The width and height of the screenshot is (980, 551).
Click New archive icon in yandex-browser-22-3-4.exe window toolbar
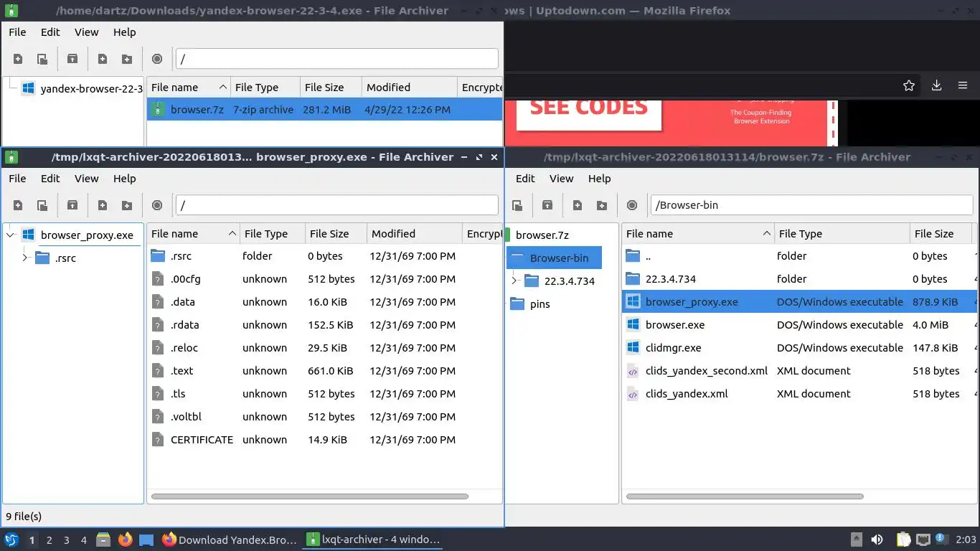tap(18, 59)
